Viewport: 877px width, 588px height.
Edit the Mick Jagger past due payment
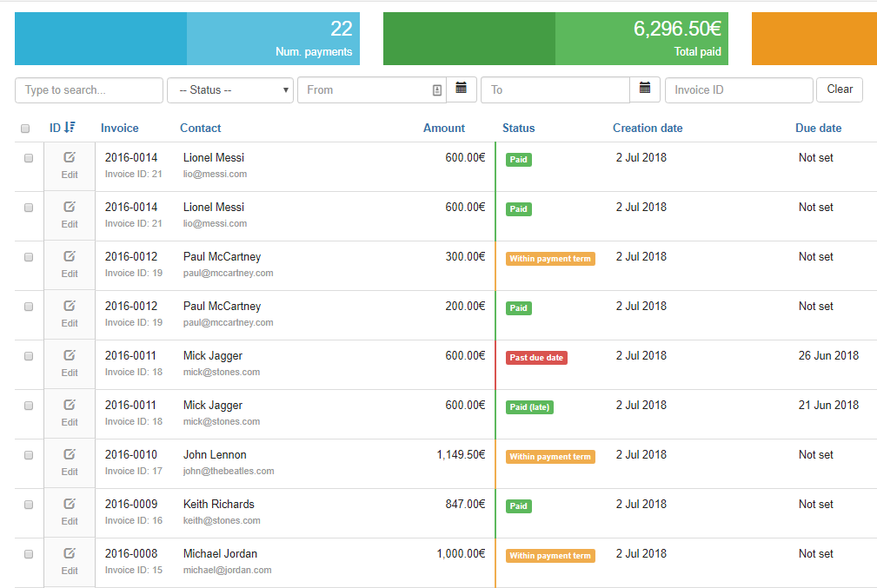70,363
